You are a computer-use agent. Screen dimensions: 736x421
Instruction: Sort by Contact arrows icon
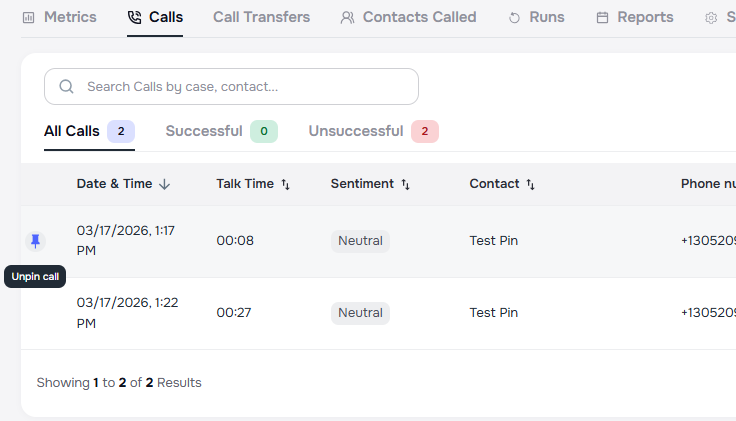[530, 184]
